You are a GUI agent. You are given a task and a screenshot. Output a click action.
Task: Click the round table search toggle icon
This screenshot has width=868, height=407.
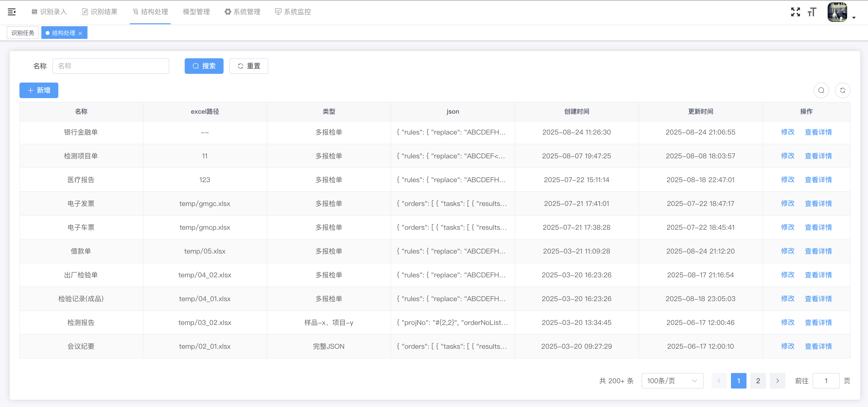821,90
